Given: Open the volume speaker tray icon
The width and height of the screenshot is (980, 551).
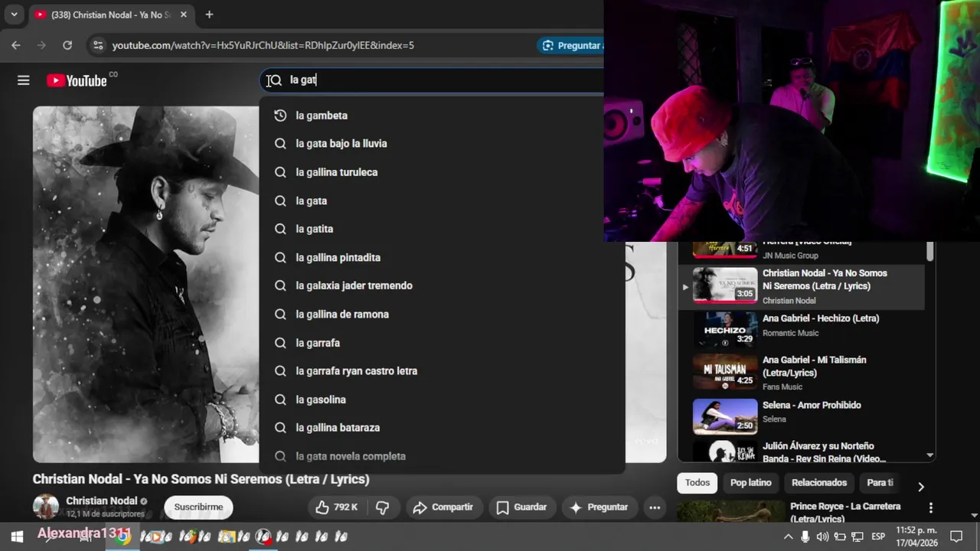Looking at the screenshot, I should click(x=822, y=536).
